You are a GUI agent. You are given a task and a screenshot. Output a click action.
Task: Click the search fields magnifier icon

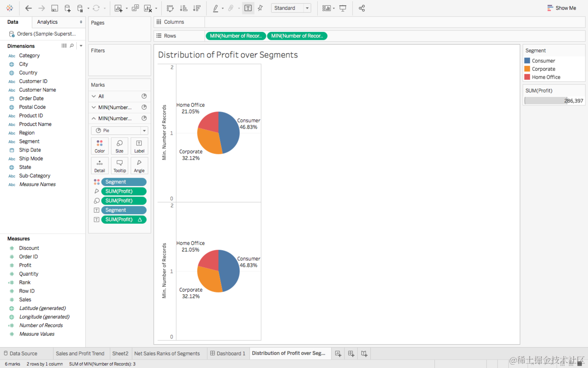[72, 46]
